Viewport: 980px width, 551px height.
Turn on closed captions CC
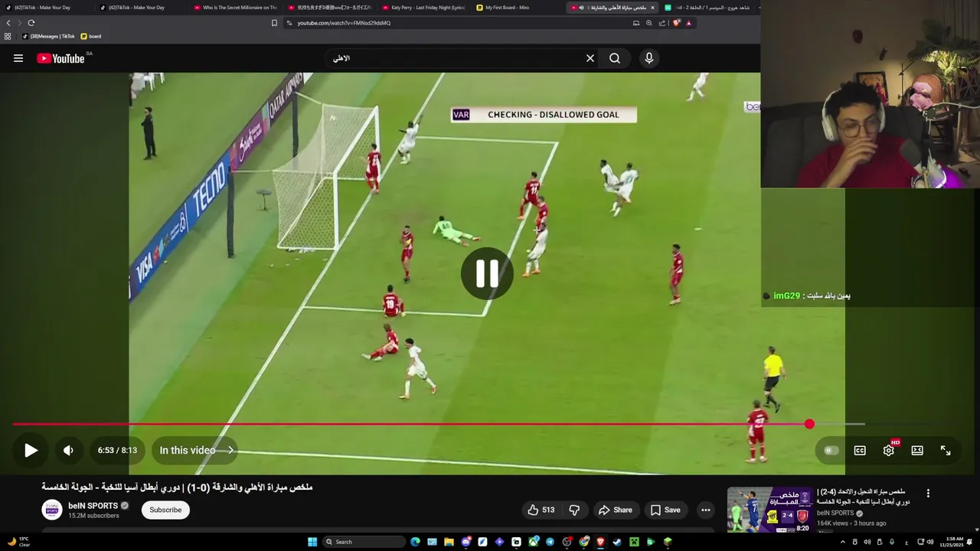tap(860, 450)
